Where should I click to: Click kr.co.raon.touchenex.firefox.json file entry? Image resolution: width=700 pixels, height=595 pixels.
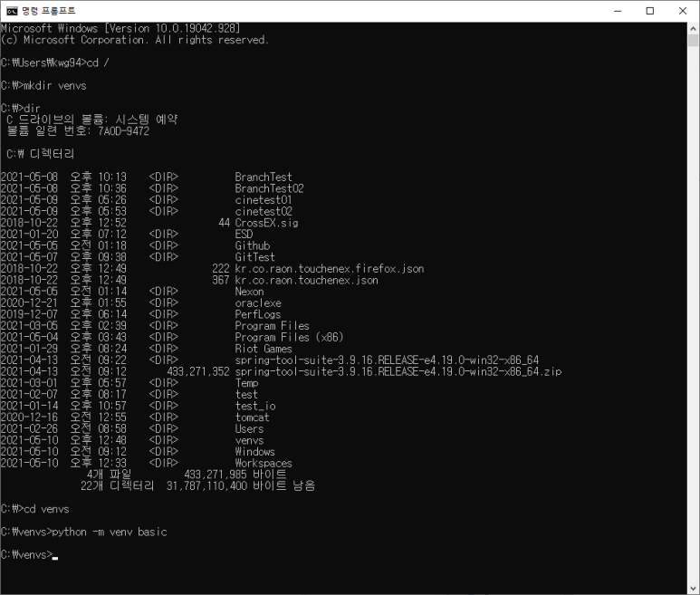(330, 269)
